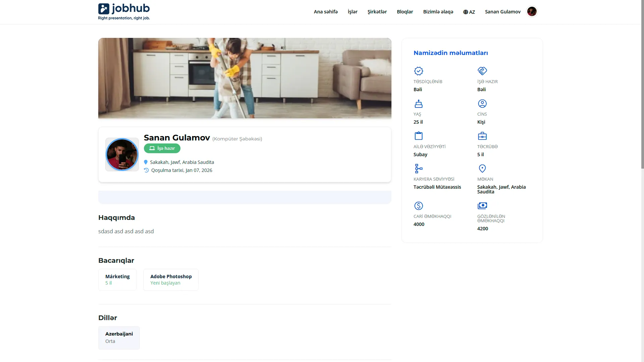
Task: Open the user avatar in the header
Action: (x=532, y=11)
